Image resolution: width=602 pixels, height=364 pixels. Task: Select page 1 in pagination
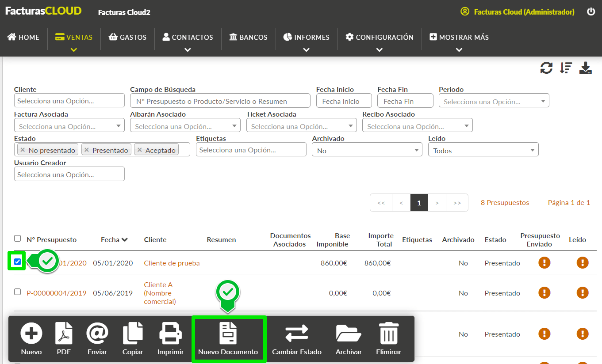419,203
